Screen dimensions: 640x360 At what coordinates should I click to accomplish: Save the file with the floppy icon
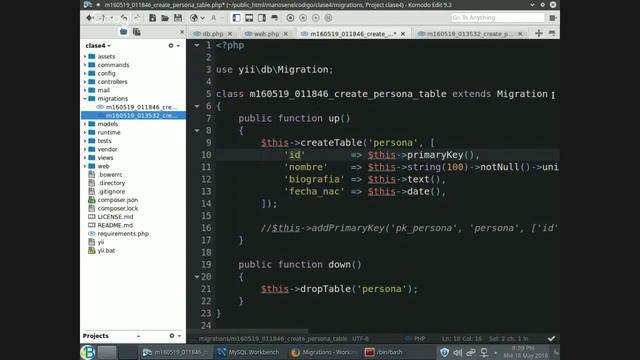coord(178,18)
